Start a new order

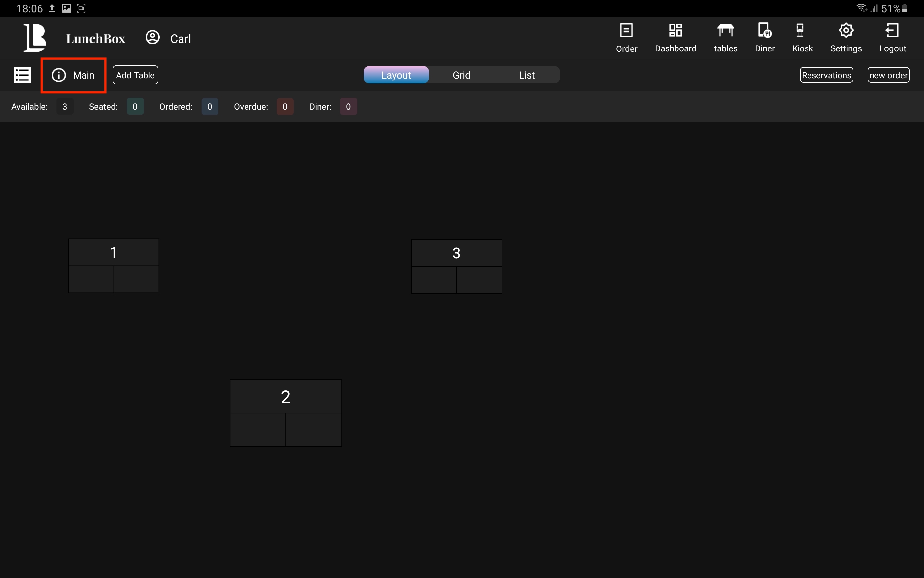(x=888, y=75)
